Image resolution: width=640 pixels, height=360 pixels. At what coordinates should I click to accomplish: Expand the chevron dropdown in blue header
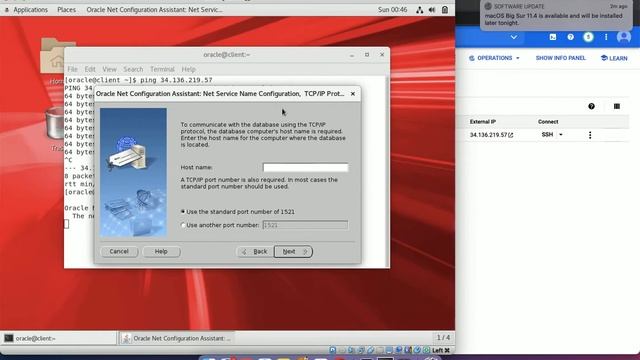coord(514,37)
